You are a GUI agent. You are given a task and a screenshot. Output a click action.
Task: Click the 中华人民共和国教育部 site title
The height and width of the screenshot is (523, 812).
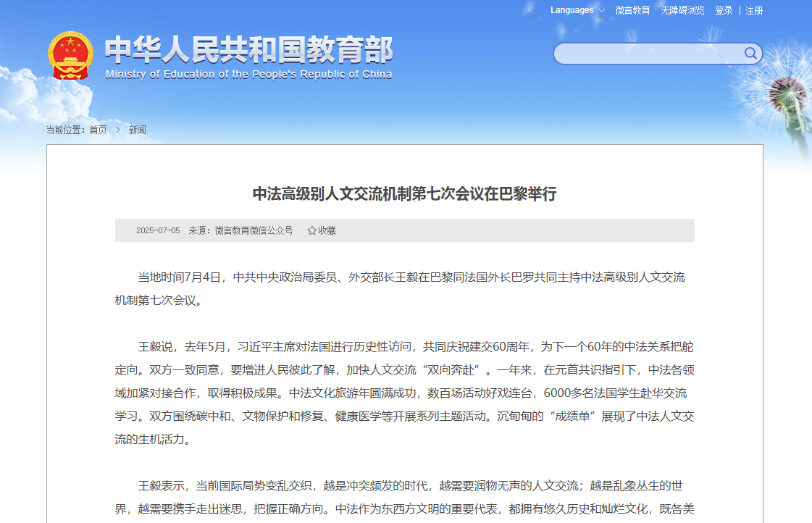point(248,50)
